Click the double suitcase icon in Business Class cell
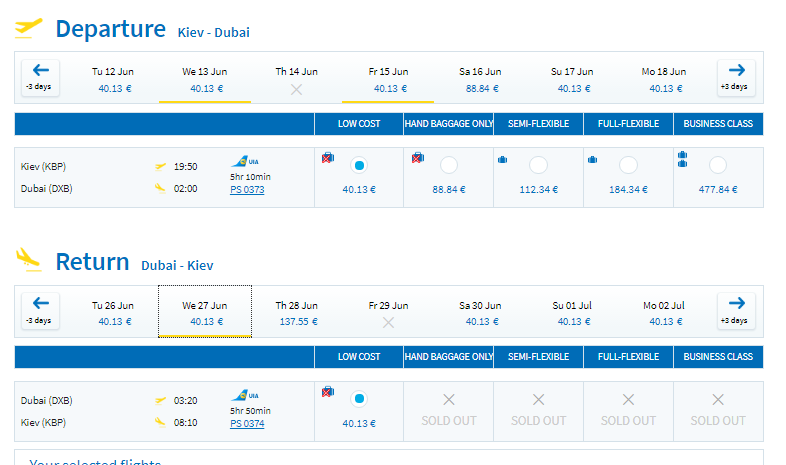Image resolution: width=786 pixels, height=465 pixels. 682,159
